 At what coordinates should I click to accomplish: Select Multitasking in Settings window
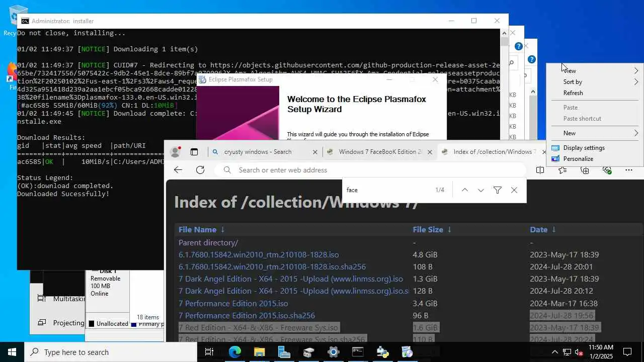[x=61, y=299]
